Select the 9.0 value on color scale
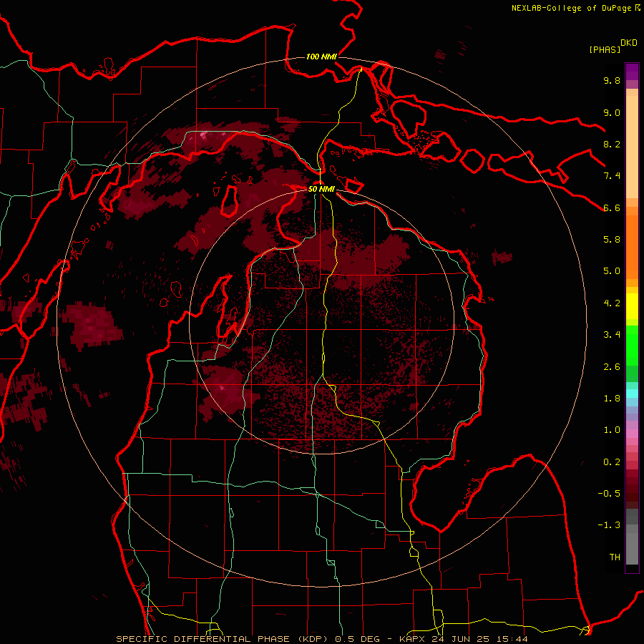The height and width of the screenshot is (644, 644). (612, 112)
